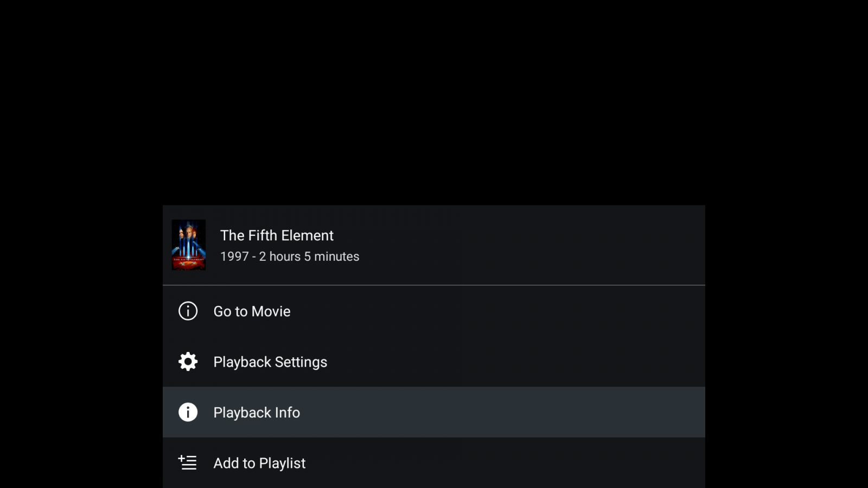The height and width of the screenshot is (488, 868).
Task: Dismiss the menu by clicking the black area above
Action: [434, 103]
